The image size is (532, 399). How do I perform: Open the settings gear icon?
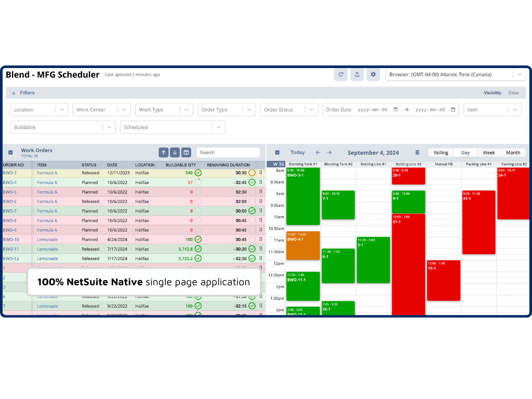click(373, 74)
